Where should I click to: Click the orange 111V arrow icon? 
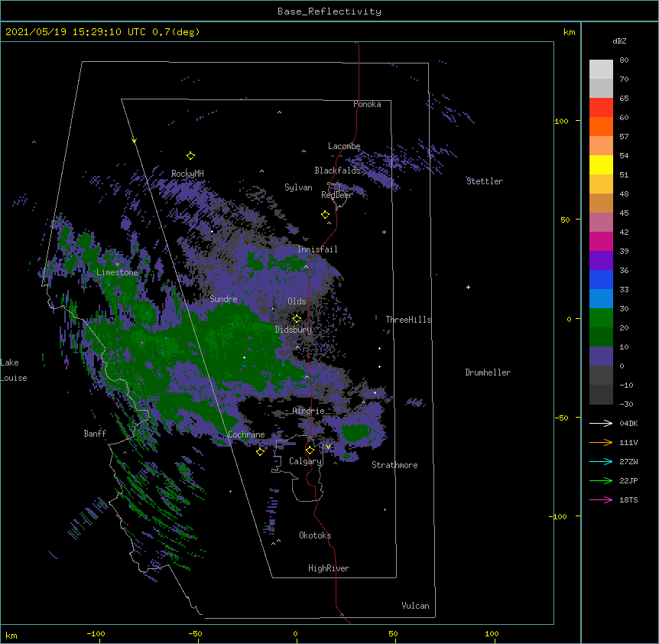pyautogui.click(x=601, y=442)
